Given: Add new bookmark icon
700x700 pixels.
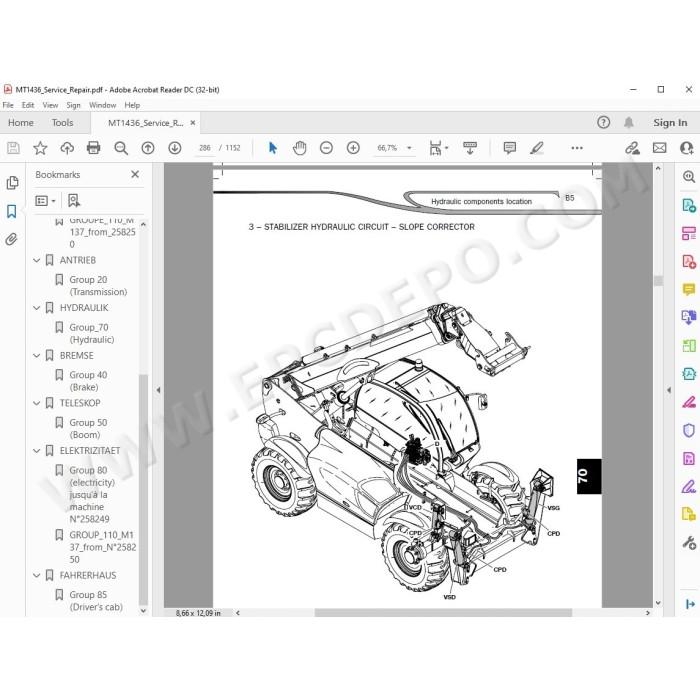Looking at the screenshot, I should [x=74, y=200].
